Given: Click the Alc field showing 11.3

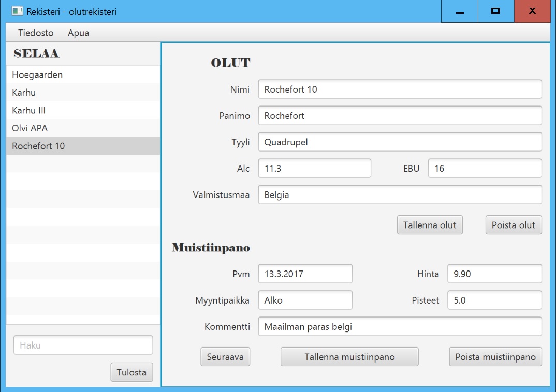Looking at the screenshot, I should tap(315, 168).
